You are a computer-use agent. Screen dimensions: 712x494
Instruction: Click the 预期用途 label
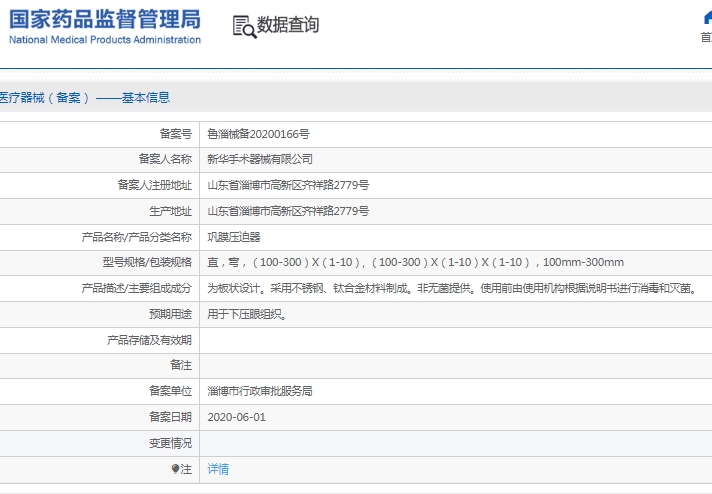pos(170,314)
